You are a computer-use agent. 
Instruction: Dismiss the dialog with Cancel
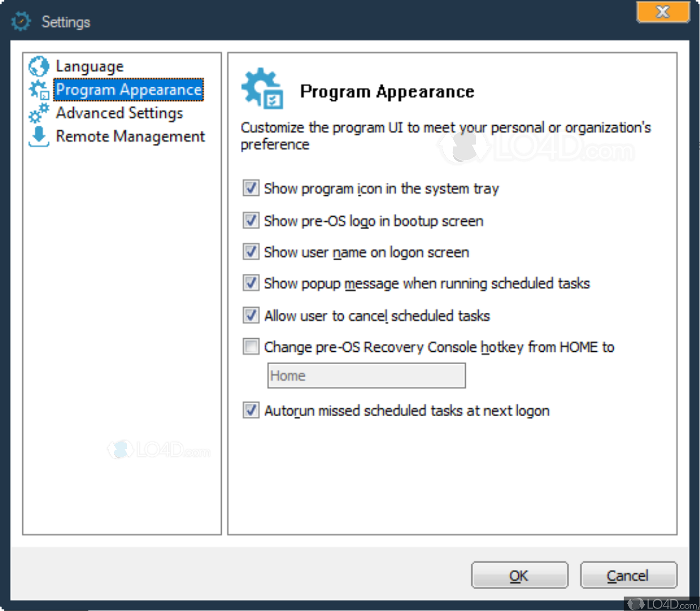click(628, 575)
